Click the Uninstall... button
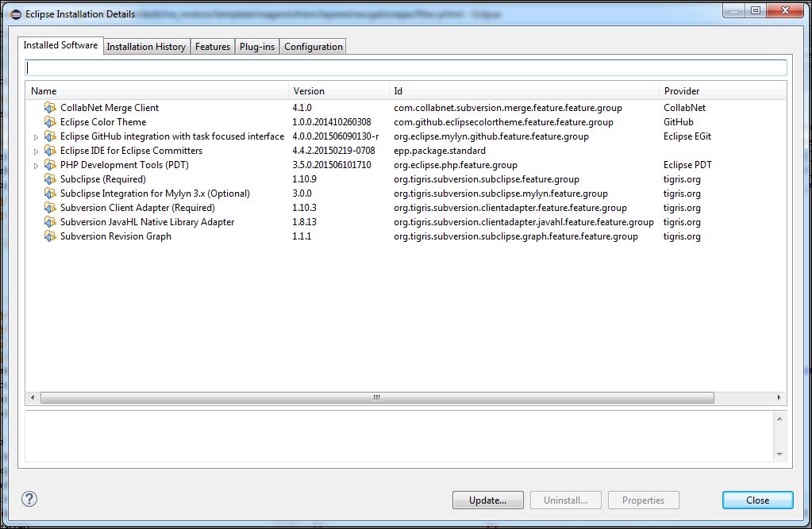This screenshot has width=812, height=529. [x=565, y=500]
